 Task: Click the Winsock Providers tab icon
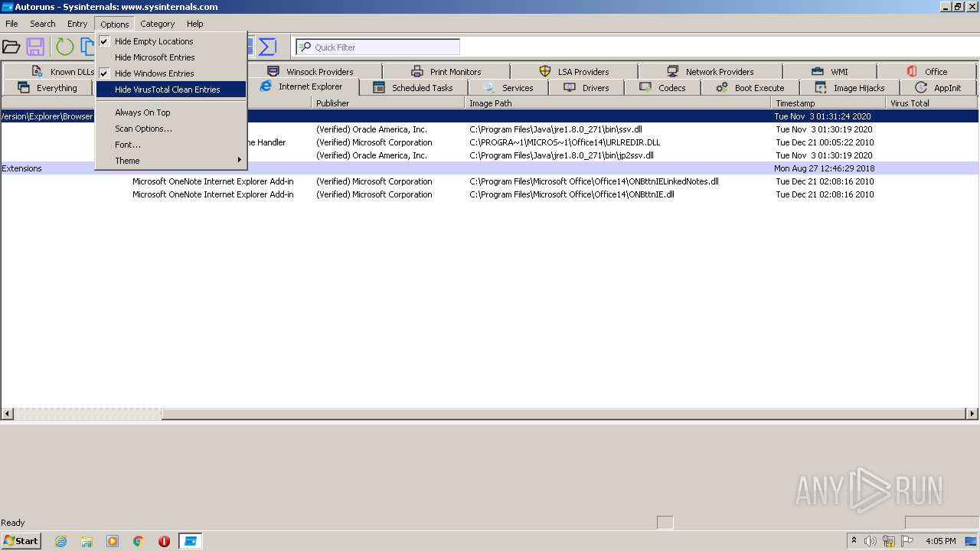pyautogui.click(x=273, y=72)
